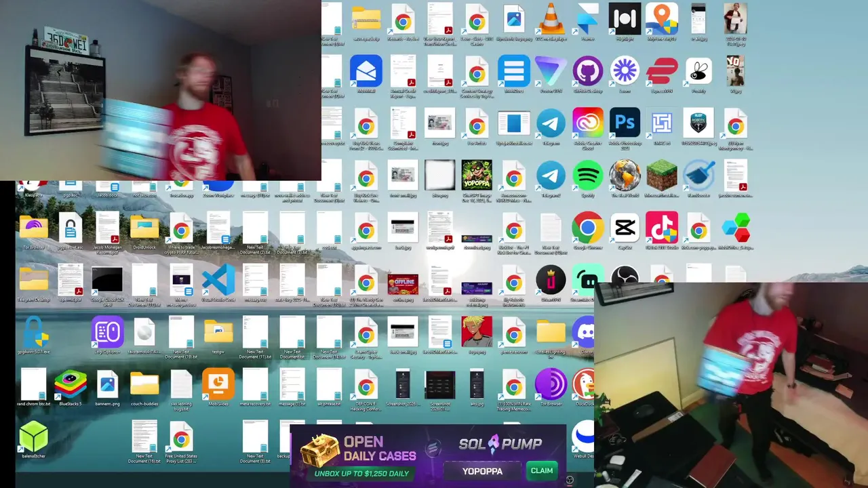Open the YOPOPPA ChatGPT image thumbnail
The width and height of the screenshot is (868, 488).
click(477, 176)
